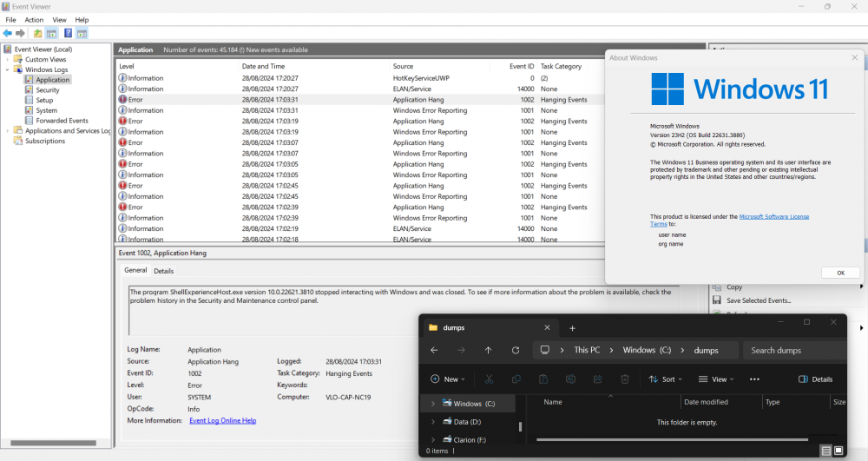The image size is (868, 461).
Task: Go up one folder level in File Explorer
Action: click(488, 350)
